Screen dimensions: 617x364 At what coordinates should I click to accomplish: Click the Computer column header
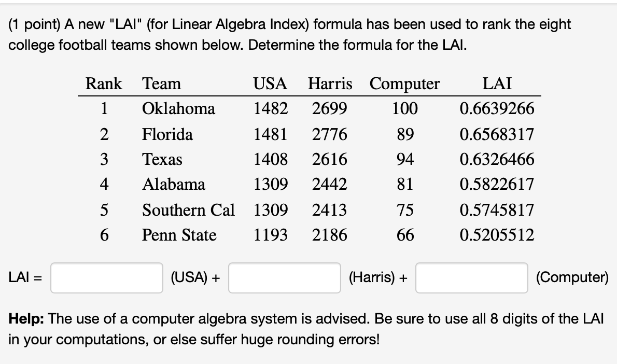coord(404,83)
